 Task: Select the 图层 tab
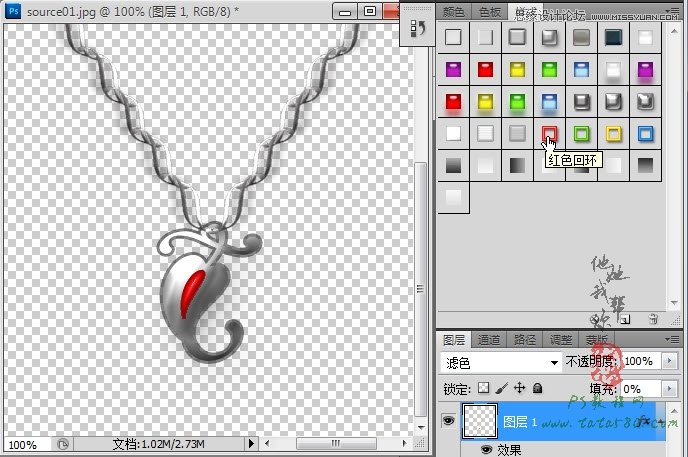coord(454,340)
